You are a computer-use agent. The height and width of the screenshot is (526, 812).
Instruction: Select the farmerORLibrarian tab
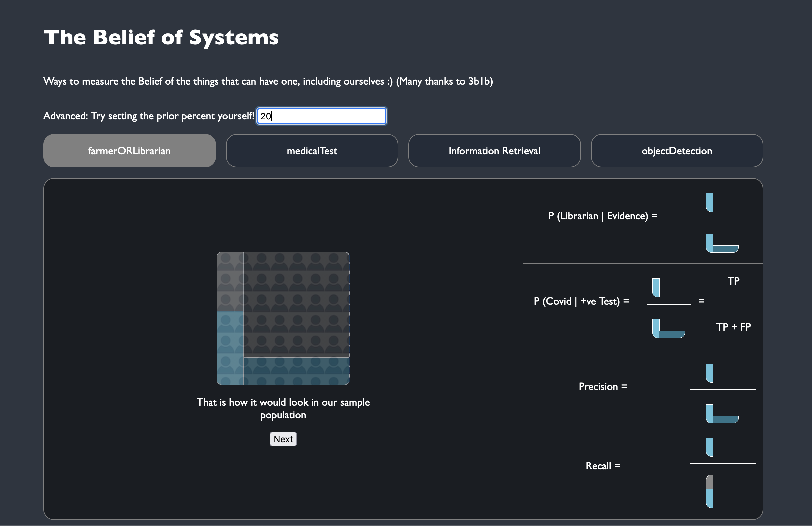click(129, 151)
